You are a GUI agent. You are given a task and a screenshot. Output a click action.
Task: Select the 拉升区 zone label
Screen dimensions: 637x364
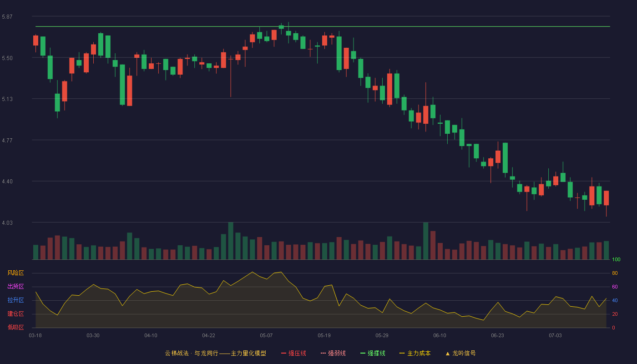pyautogui.click(x=15, y=300)
